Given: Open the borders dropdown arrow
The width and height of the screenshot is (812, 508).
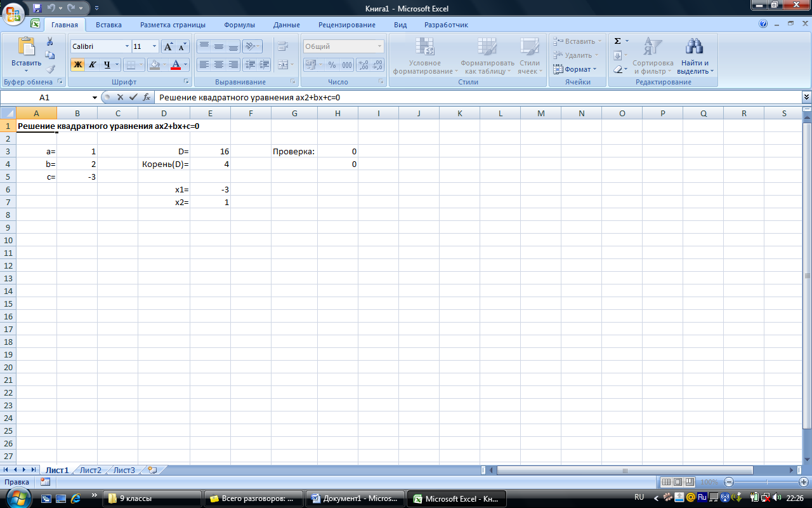Looking at the screenshot, I should coord(141,64).
